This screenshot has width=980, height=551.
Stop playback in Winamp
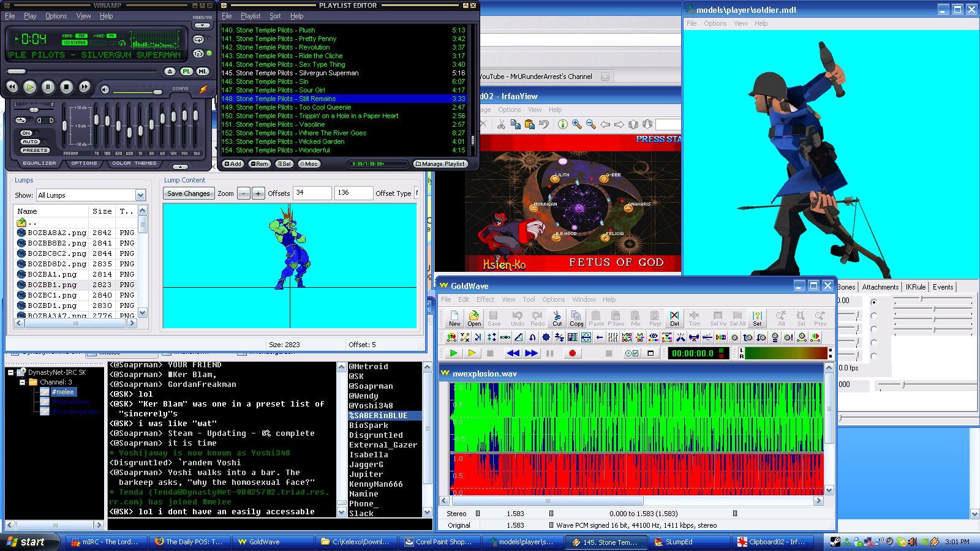pyautogui.click(x=66, y=87)
